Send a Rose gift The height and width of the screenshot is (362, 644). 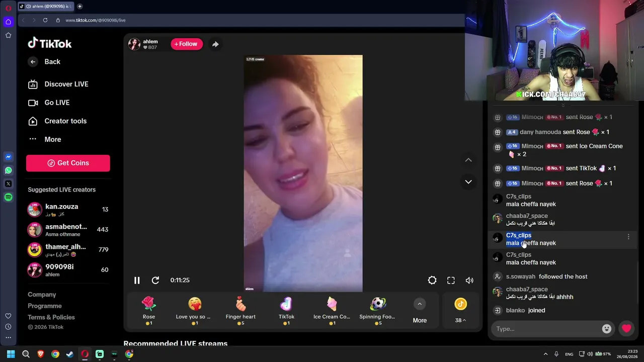149,310
